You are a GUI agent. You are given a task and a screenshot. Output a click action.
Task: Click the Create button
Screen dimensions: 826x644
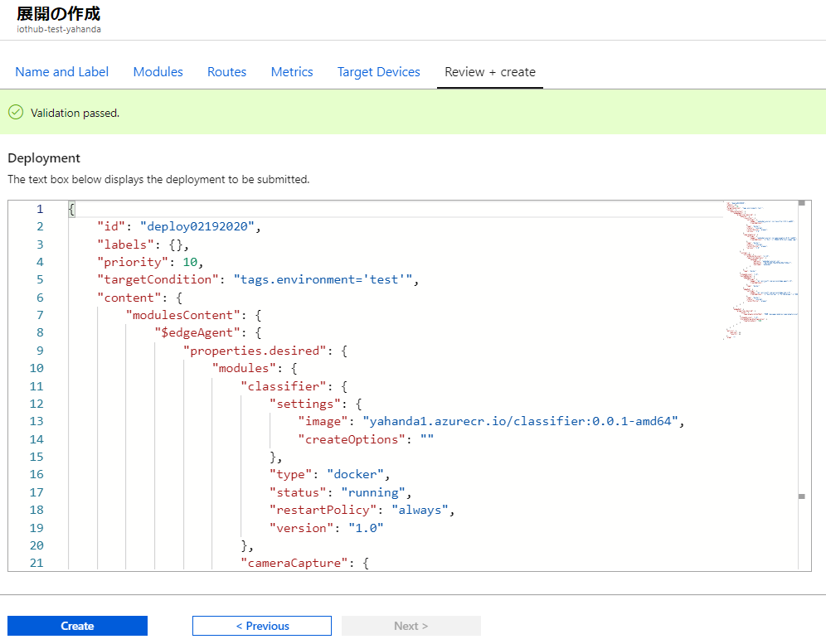pyautogui.click(x=77, y=626)
